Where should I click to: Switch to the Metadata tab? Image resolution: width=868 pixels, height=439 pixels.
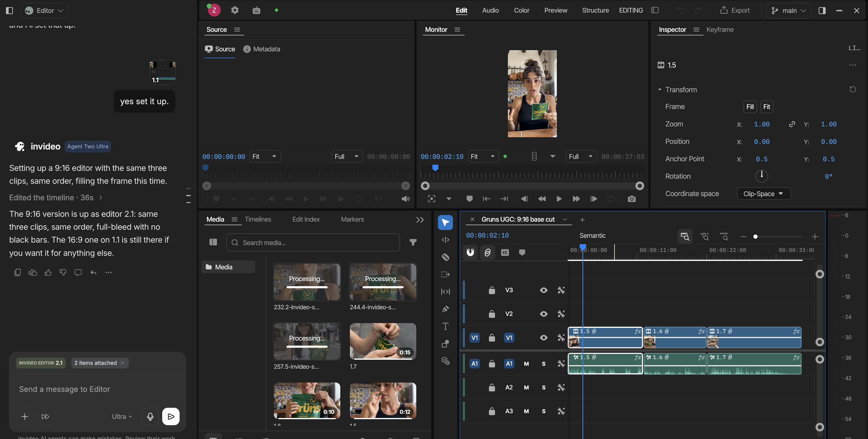pyautogui.click(x=262, y=49)
